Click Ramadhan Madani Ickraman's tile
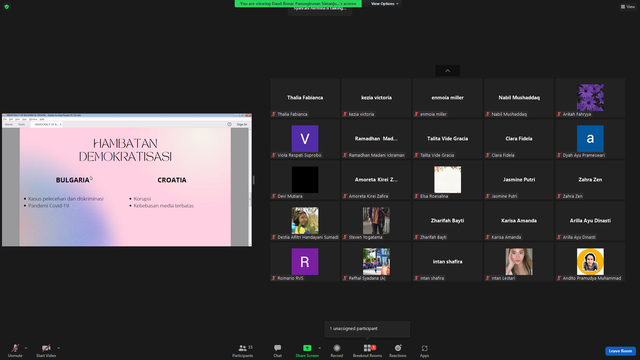The height and width of the screenshot is (360, 640). [x=376, y=139]
